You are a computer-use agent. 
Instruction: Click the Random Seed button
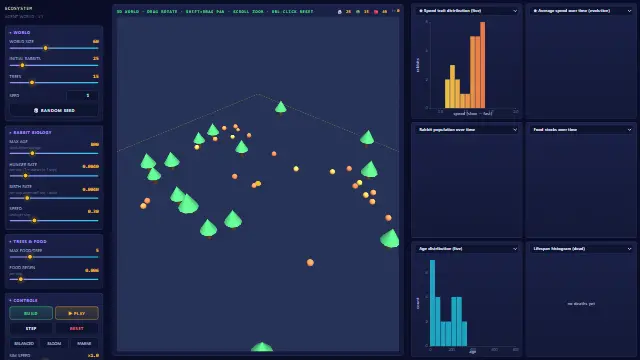click(x=54, y=110)
